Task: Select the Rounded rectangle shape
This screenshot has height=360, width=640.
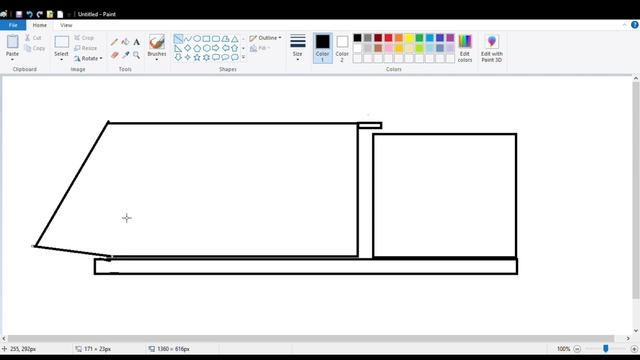Action: coord(216,39)
